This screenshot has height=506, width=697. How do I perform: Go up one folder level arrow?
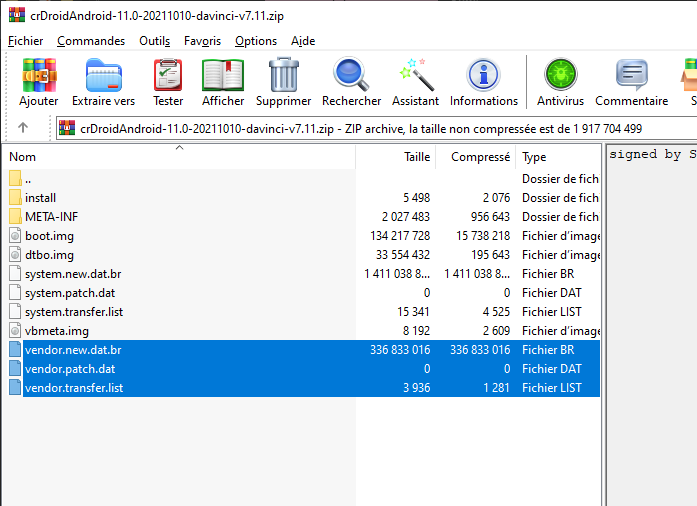click(x=23, y=128)
